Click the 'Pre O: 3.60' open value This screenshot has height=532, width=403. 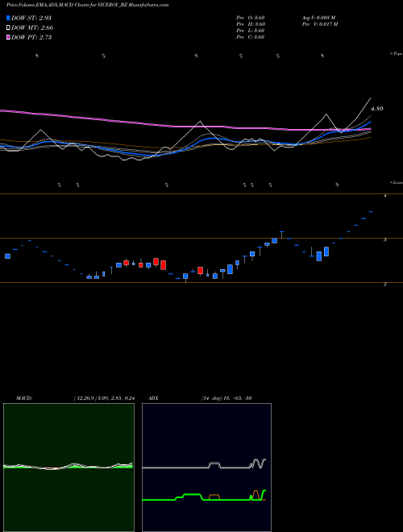point(251,18)
